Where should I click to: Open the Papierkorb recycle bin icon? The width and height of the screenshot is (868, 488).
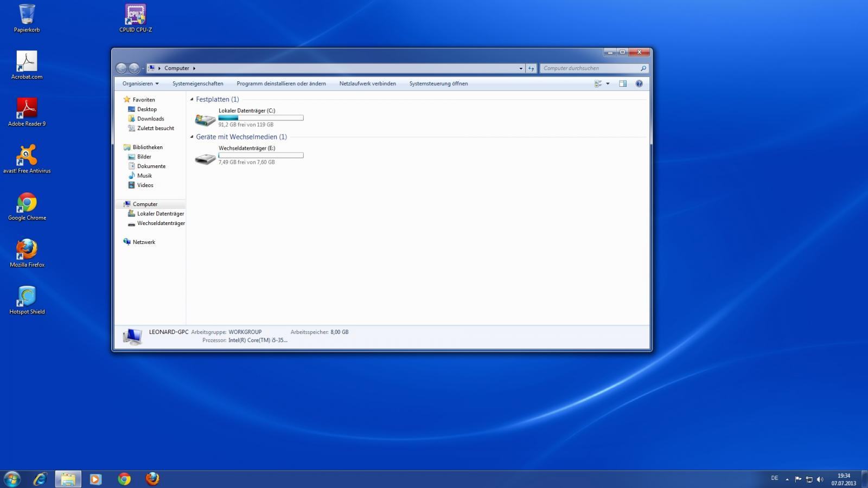[27, 18]
